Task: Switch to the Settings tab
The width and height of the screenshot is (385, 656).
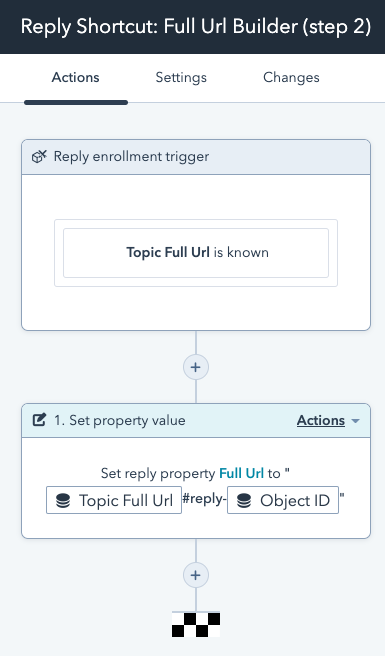Action: coord(181,78)
